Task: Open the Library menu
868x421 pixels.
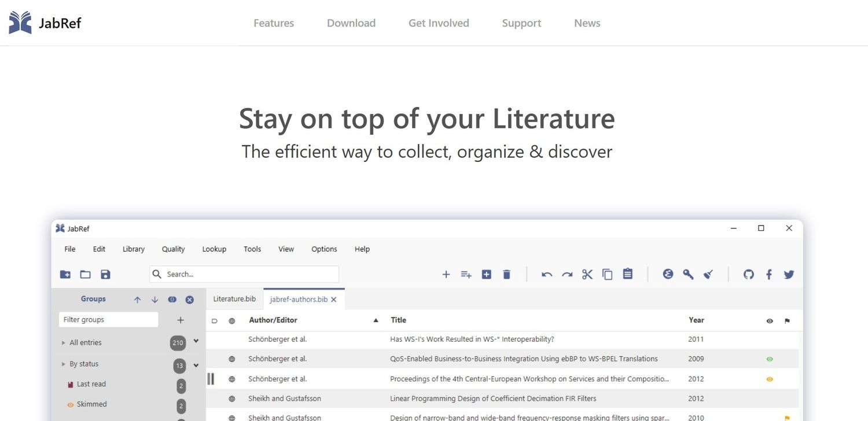Action: pos(134,249)
